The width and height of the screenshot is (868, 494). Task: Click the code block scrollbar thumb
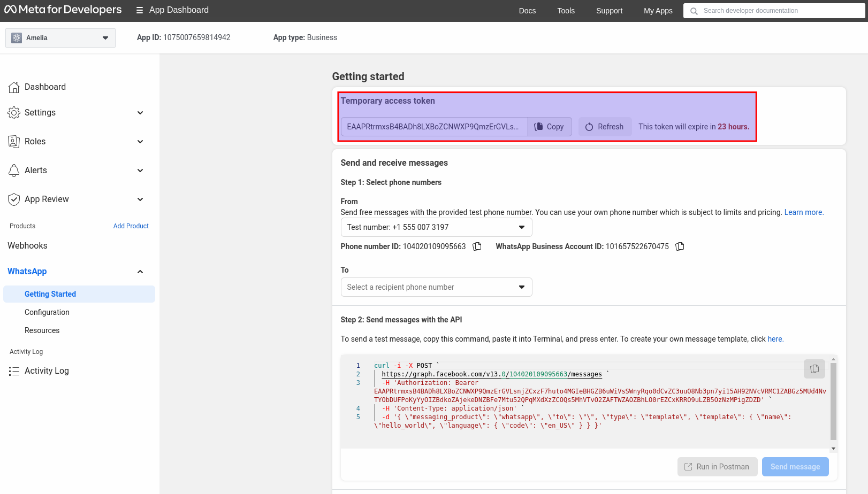833,401
